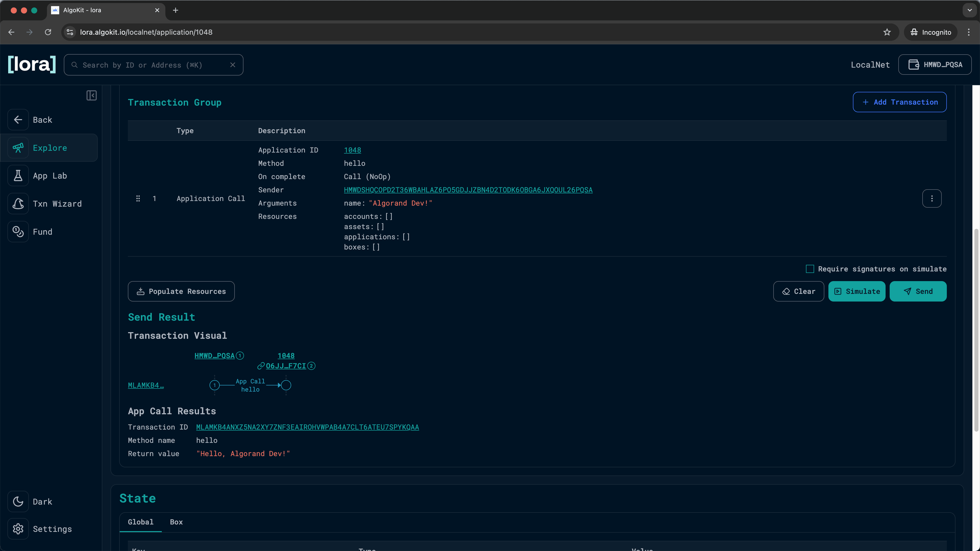The height and width of the screenshot is (551, 980).
Task: Select App Lab from the sidebar
Action: pos(50,175)
